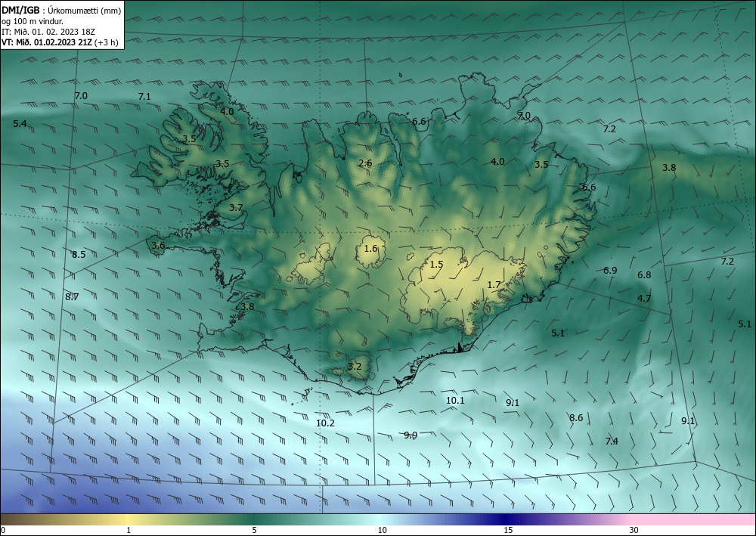Click the glacier value "1.7"
The height and width of the screenshot is (536, 756).
tap(494, 285)
